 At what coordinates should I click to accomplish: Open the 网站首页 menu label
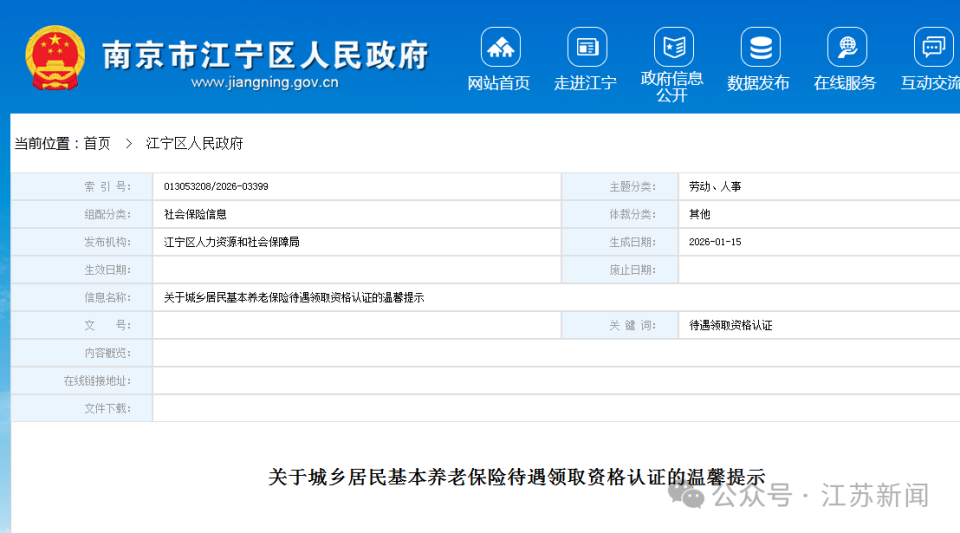[x=498, y=83]
